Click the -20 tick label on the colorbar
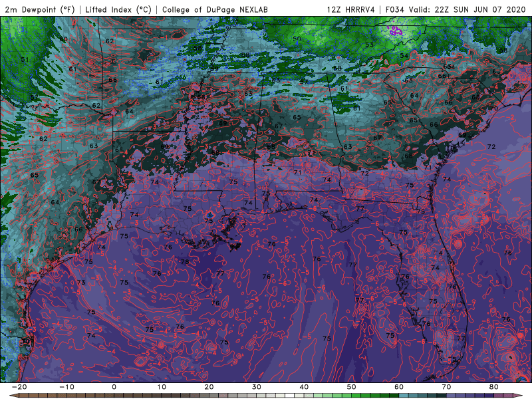Viewport: 532px width, 399px height. click(x=19, y=387)
